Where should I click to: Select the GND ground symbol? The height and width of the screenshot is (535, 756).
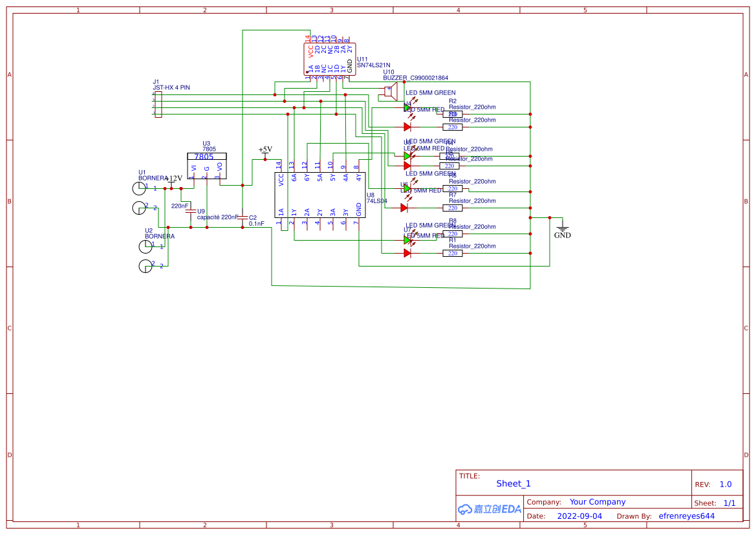point(561,228)
